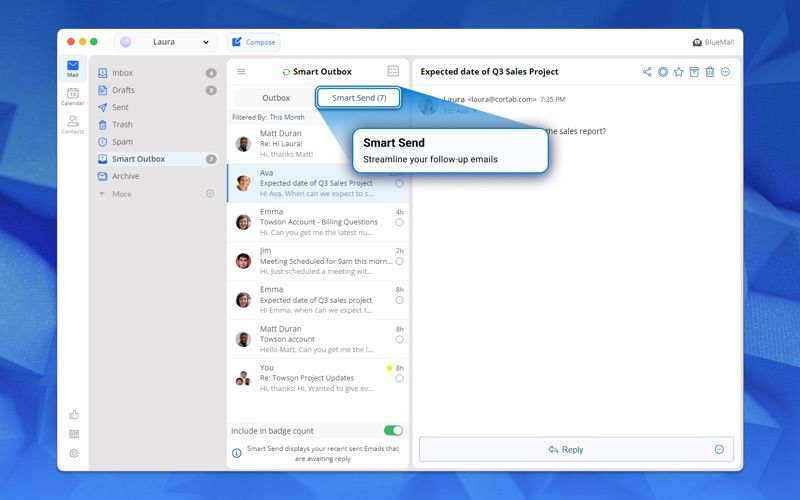The width and height of the screenshot is (800, 500).
Task: Click the Drafts count badge
Action: 211,90
